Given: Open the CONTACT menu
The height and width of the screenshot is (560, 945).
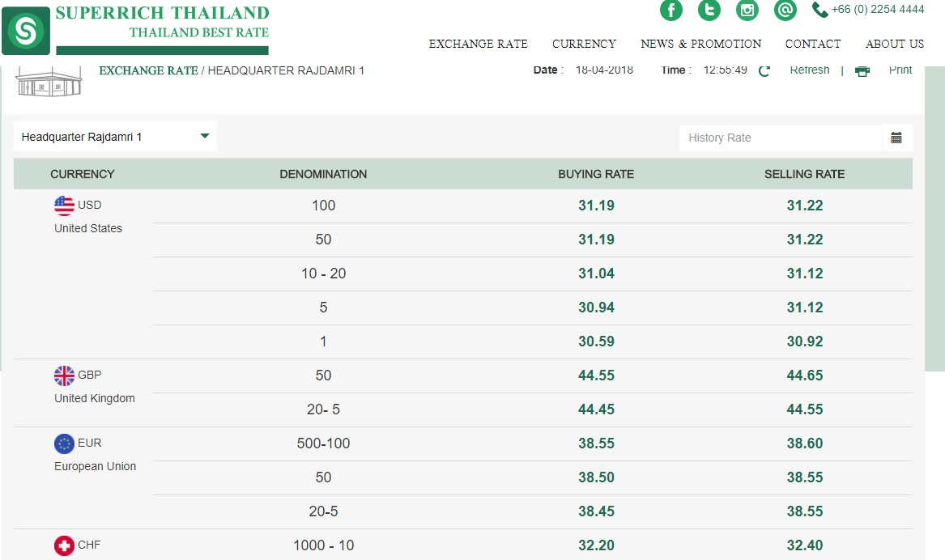Looking at the screenshot, I should coord(812,44).
